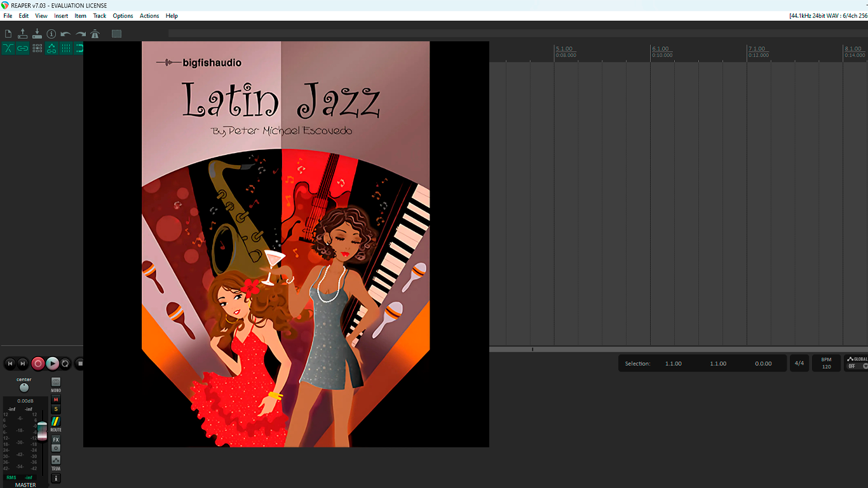Toggle auto-crossfade

point(8,48)
